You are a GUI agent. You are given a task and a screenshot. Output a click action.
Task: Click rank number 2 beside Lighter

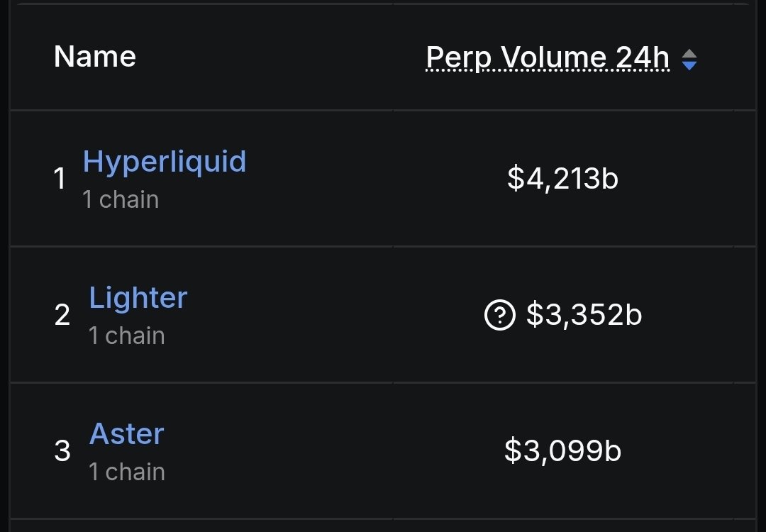coord(62,315)
